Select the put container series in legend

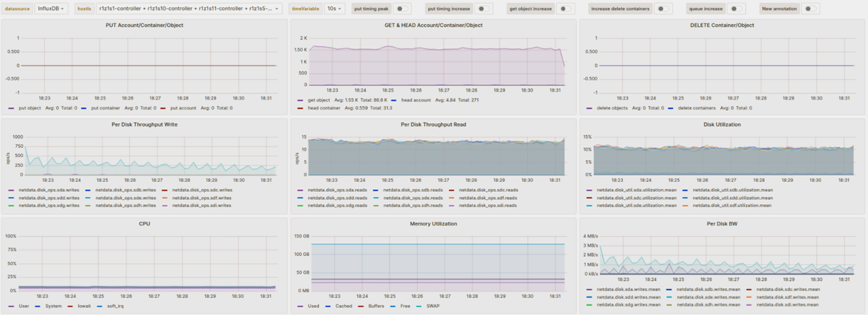pyautogui.click(x=105, y=108)
